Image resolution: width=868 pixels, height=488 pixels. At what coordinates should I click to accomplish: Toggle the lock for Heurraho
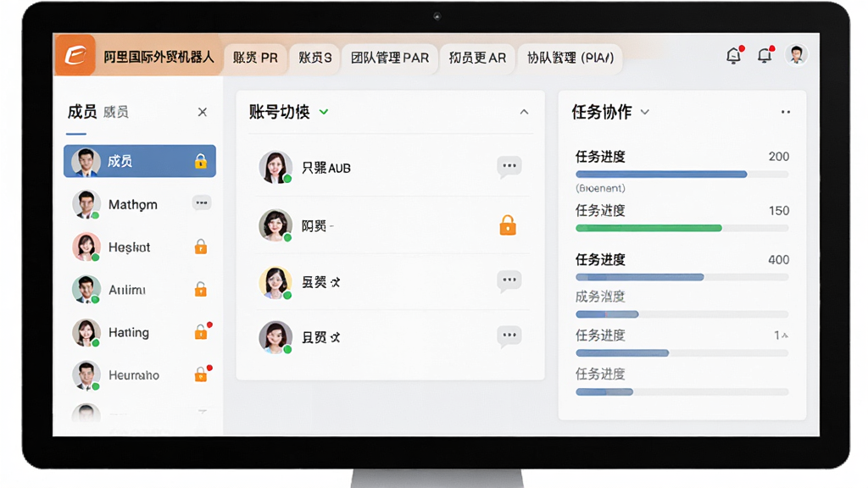coord(200,374)
